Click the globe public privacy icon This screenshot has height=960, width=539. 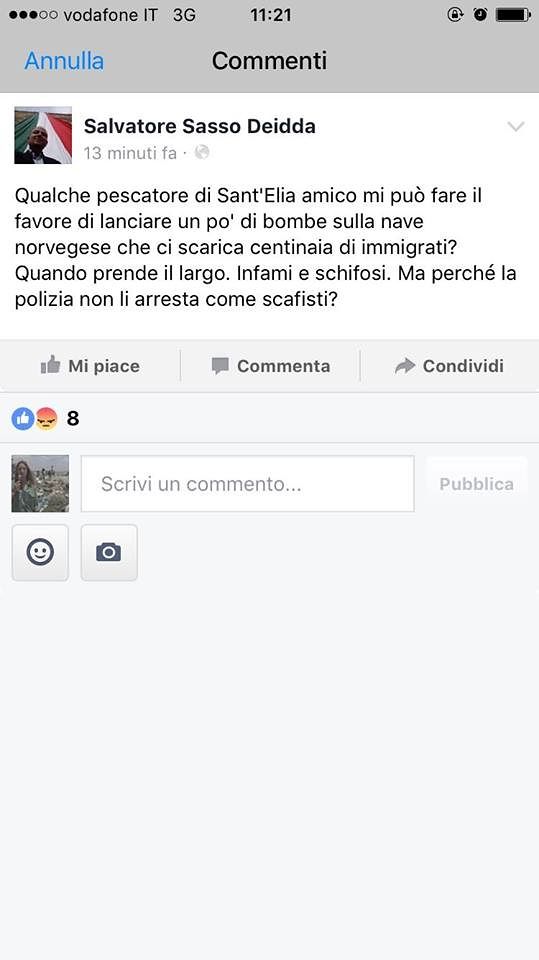click(x=202, y=152)
